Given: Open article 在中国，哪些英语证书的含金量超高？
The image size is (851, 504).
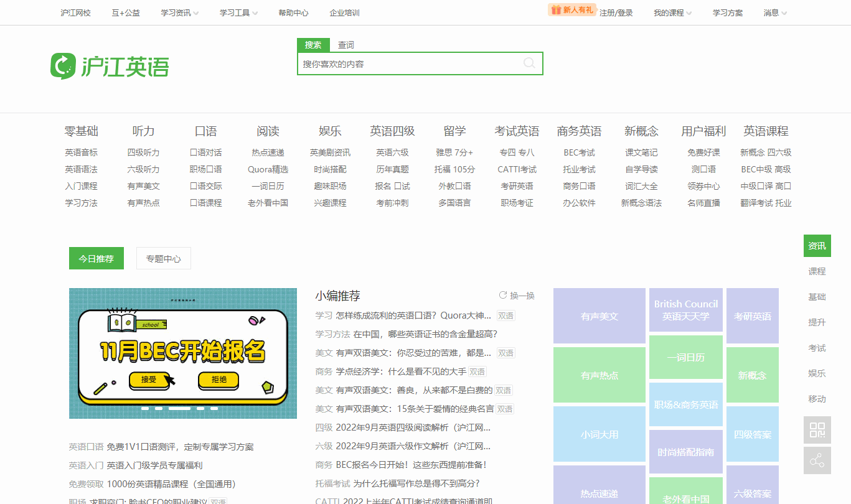Looking at the screenshot, I should (x=425, y=334).
